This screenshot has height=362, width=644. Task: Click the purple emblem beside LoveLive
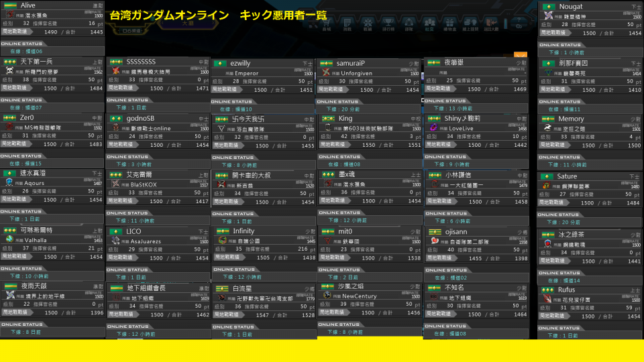pyautogui.click(x=433, y=127)
